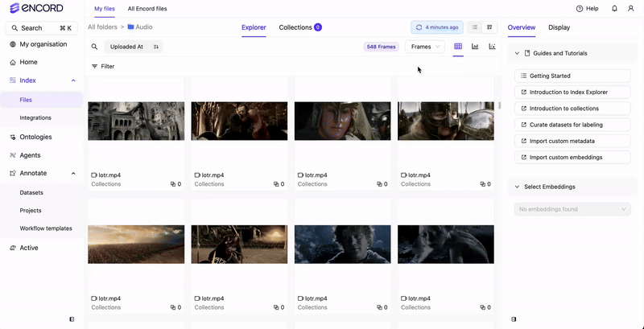Open Introduction to collections link
Image resolution: width=644 pixels, height=329 pixels.
[572, 109]
